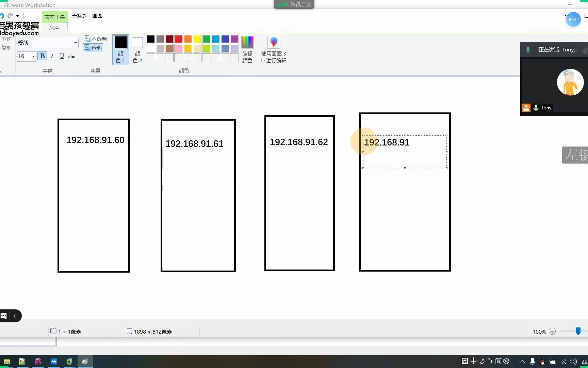Pick the pink (rose) color swatch

coord(179,48)
